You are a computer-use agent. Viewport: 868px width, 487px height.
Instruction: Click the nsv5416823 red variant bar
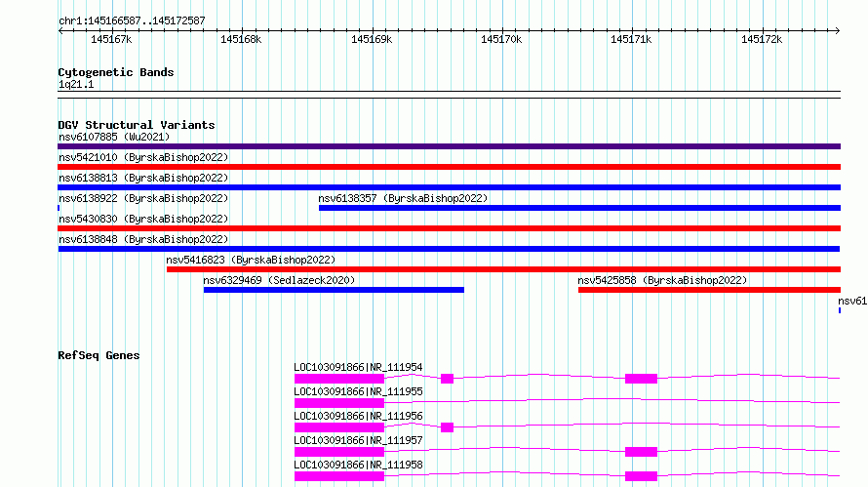pyautogui.click(x=504, y=269)
